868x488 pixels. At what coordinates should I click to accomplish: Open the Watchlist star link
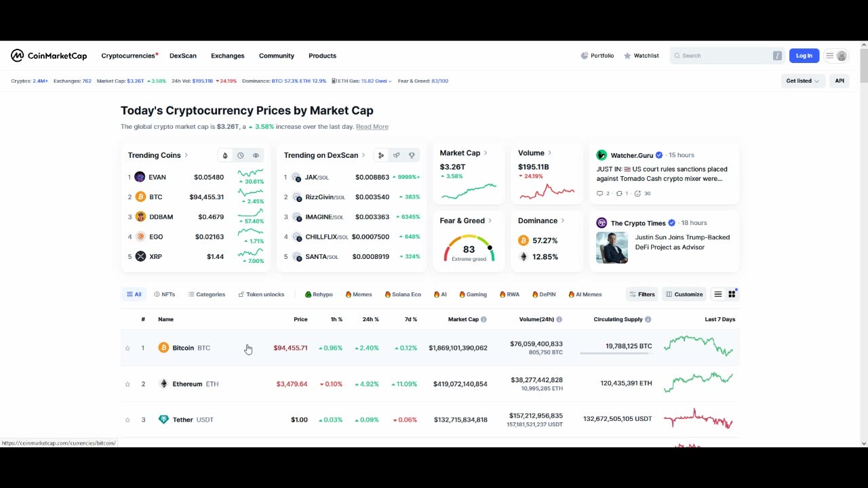pyautogui.click(x=642, y=56)
